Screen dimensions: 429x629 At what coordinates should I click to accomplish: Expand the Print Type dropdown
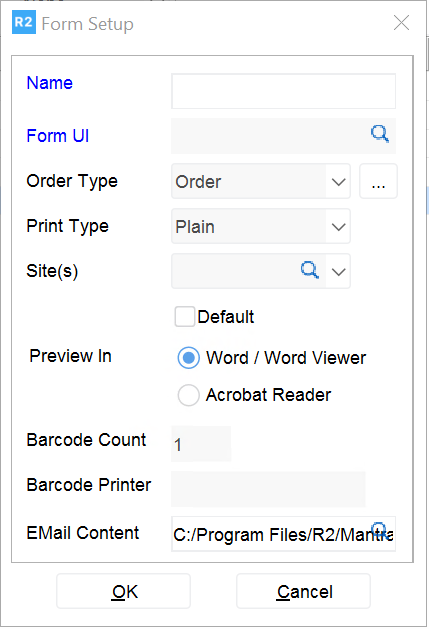tap(338, 227)
